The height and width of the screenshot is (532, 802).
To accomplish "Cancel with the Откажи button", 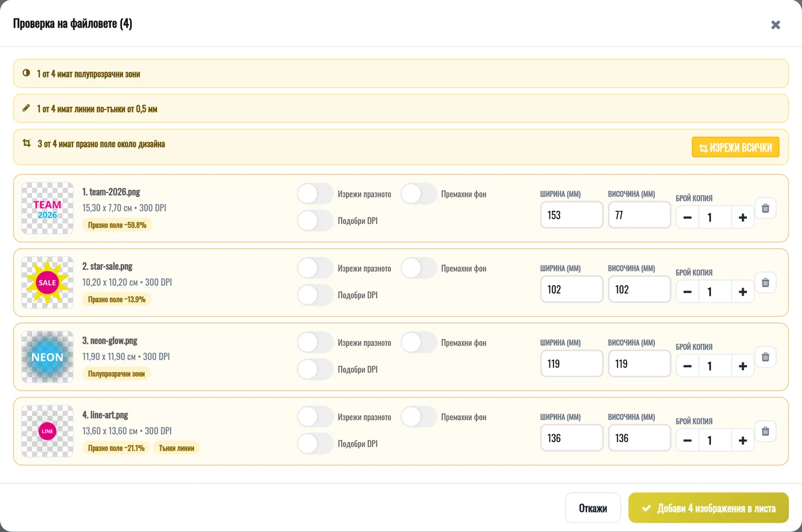I will click(x=593, y=508).
